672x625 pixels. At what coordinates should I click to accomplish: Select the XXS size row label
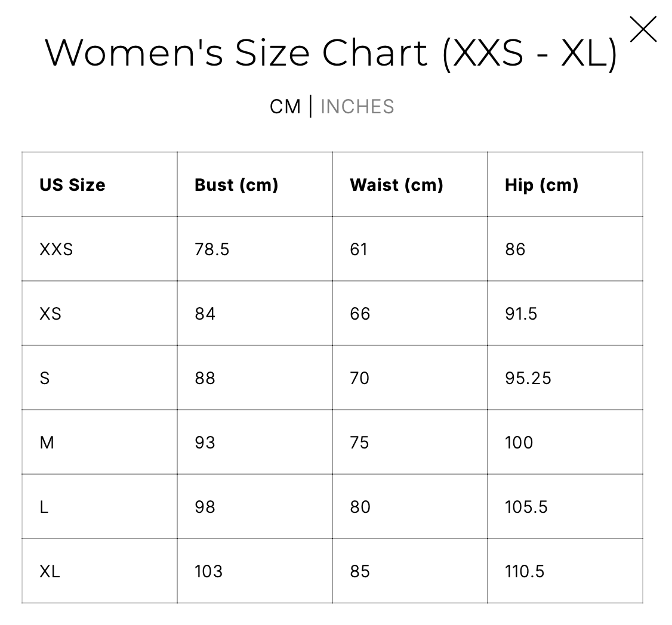[x=56, y=249]
